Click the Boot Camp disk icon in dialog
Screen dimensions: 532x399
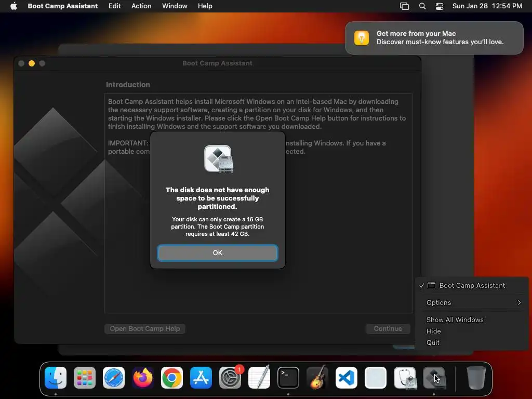coord(219,159)
